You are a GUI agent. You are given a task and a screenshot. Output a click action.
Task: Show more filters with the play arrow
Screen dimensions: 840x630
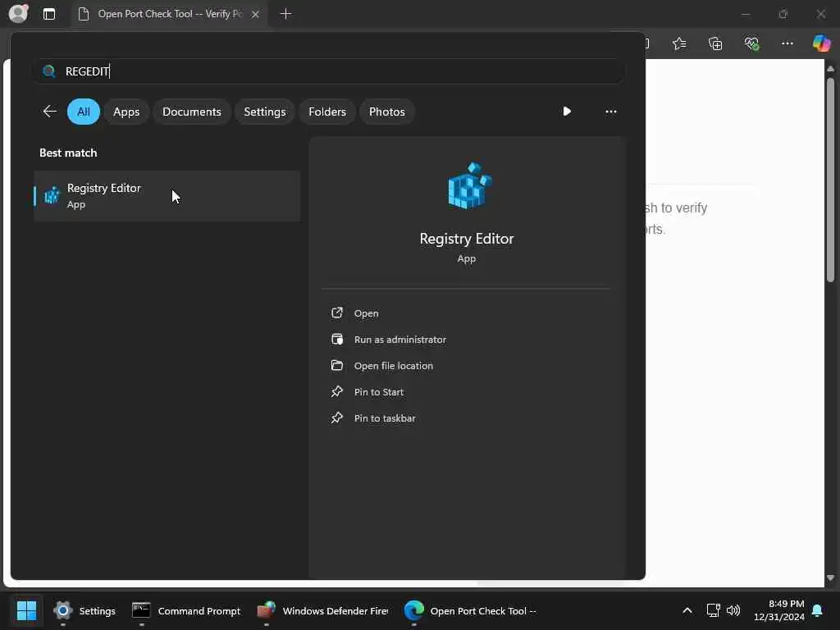pyautogui.click(x=567, y=112)
